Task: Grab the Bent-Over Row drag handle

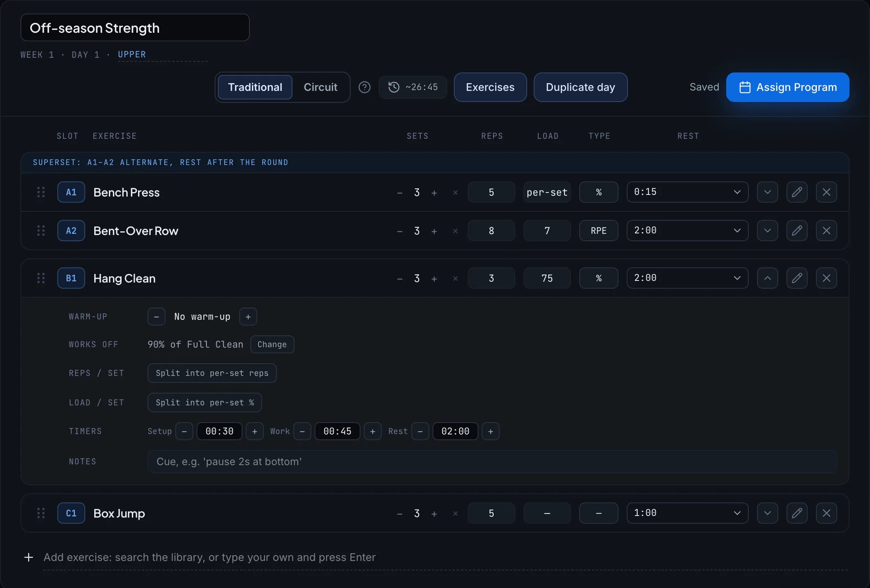Action: [x=41, y=231]
